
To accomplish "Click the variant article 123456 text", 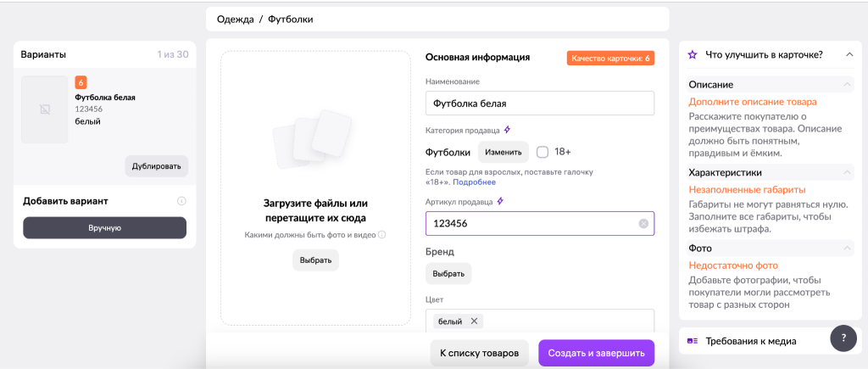I will point(88,109).
